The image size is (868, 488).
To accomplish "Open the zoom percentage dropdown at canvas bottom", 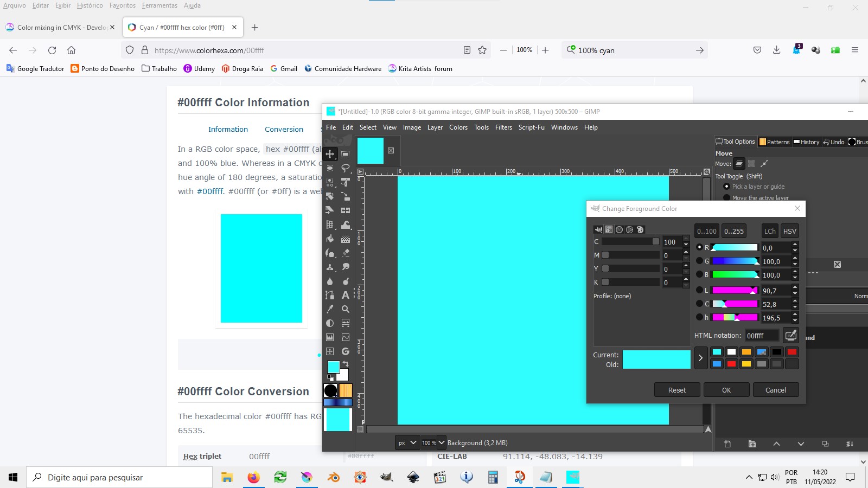I will coord(441,442).
